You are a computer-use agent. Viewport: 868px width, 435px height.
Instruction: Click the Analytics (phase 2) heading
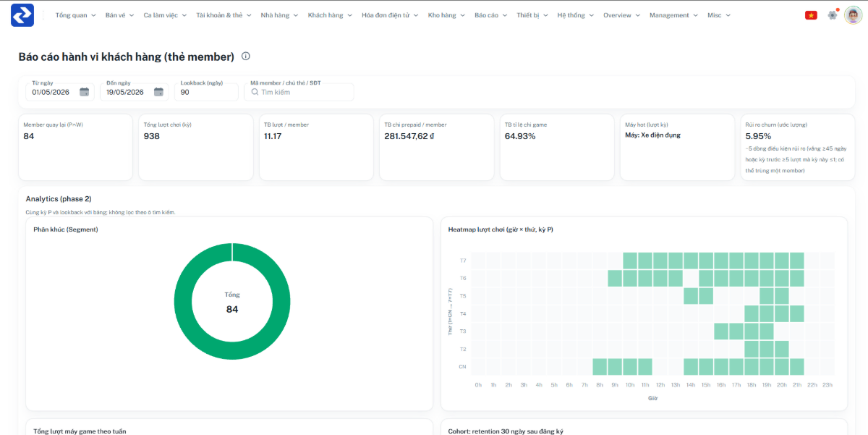point(59,198)
